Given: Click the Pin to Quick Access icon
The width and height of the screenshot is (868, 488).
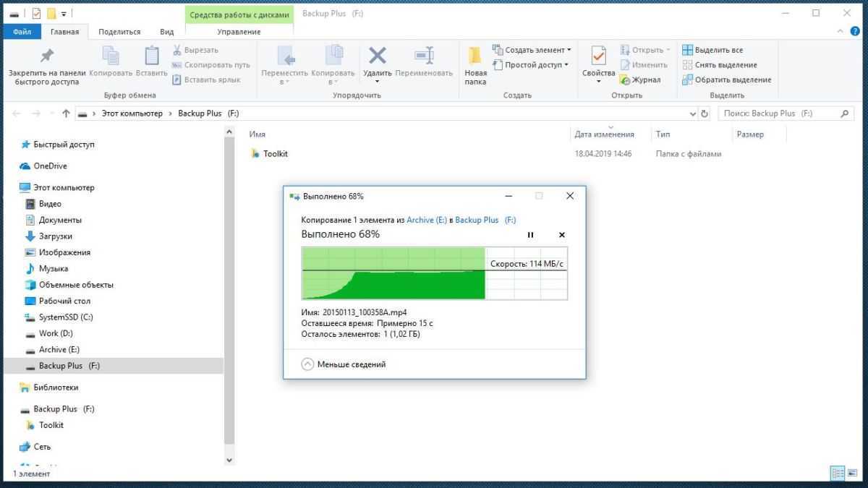Looking at the screenshot, I should tap(46, 56).
